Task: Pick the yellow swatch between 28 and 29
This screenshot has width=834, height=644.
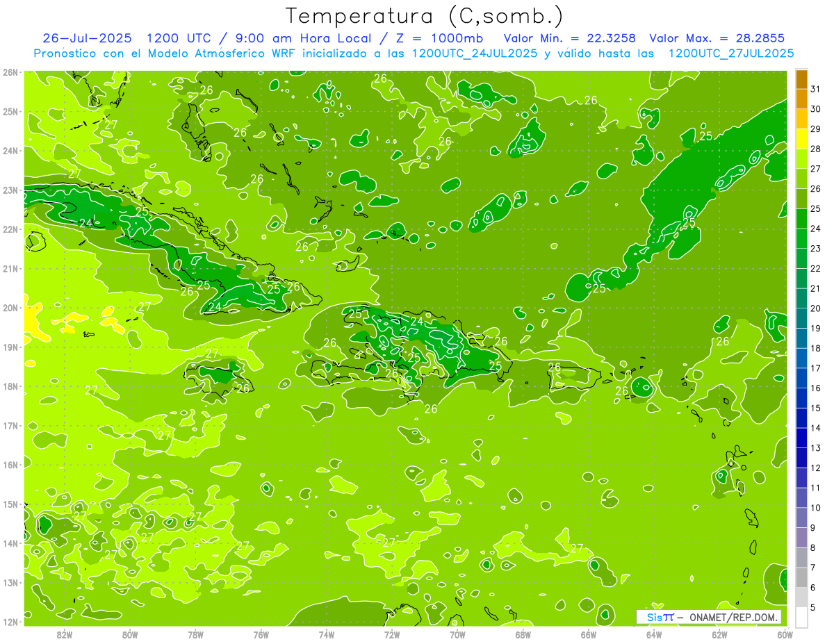Action: pyautogui.click(x=801, y=139)
